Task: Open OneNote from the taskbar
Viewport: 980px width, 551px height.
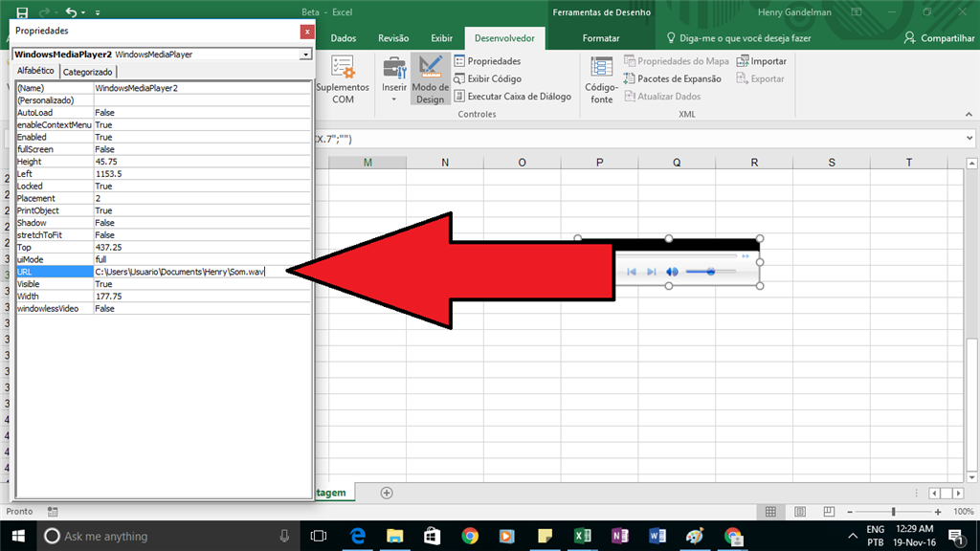Action: (x=620, y=536)
